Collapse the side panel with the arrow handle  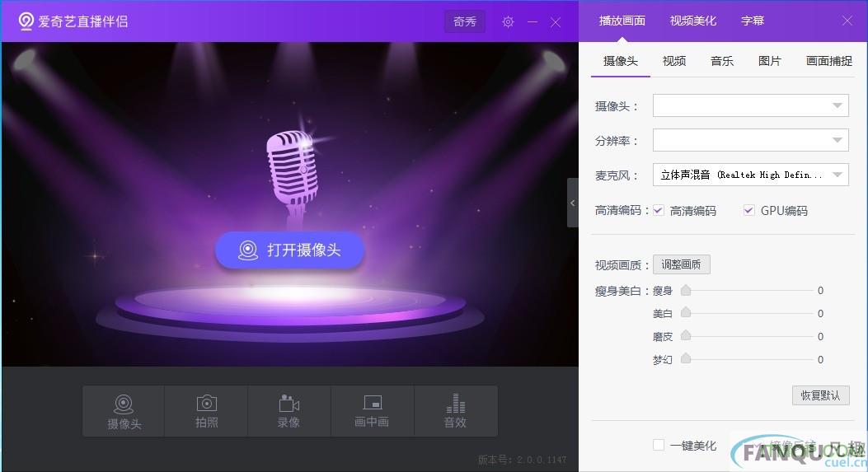[572, 203]
